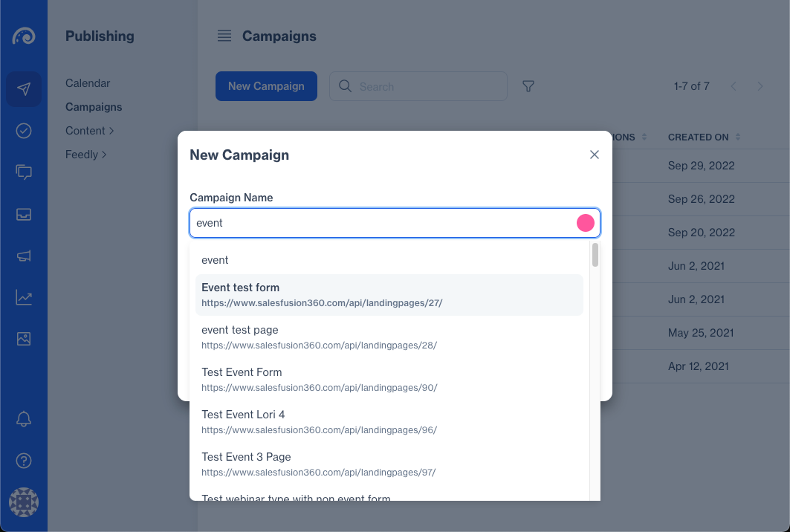Open the image library sidebar icon
The image size is (790, 532).
(x=24, y=339)
